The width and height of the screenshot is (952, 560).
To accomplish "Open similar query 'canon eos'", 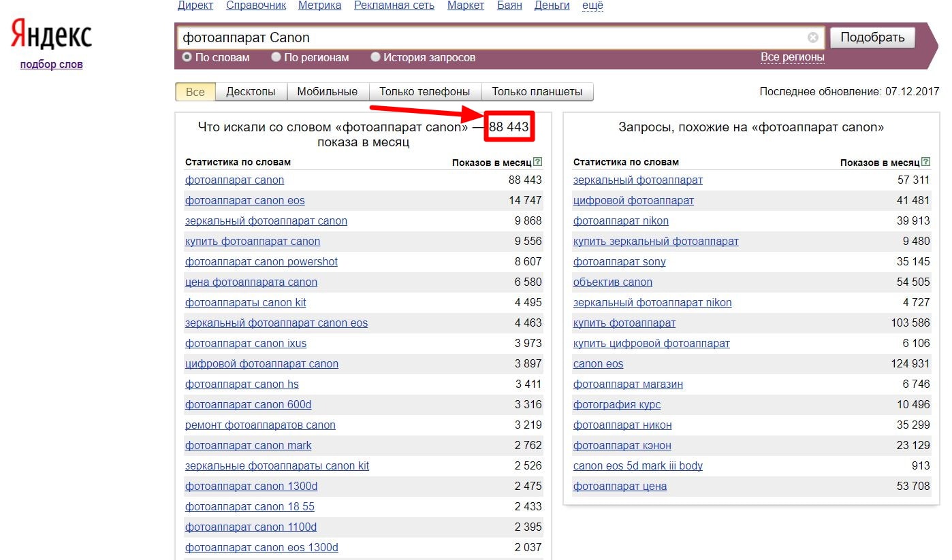I will click(x=598, y=364).
